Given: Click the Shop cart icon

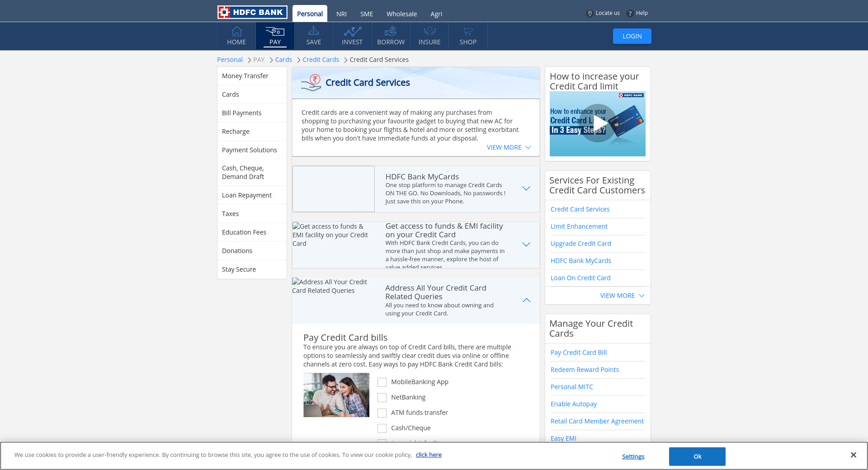Looking at the screenshot, I should (468, 32).
